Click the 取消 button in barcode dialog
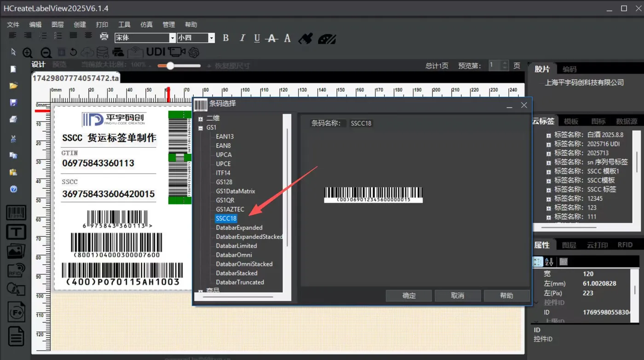644x360 pixels. 458,296
